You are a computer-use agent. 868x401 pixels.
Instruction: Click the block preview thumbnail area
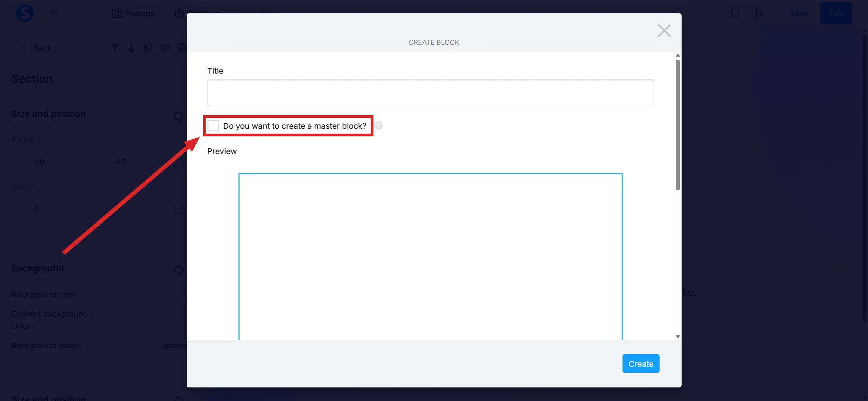pos(430,256)
